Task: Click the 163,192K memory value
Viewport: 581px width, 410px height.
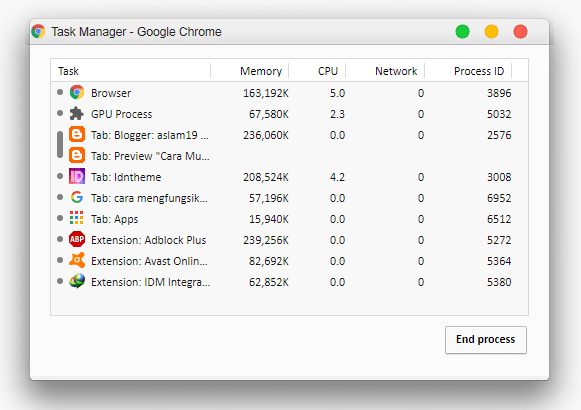Action: point(266,93)
